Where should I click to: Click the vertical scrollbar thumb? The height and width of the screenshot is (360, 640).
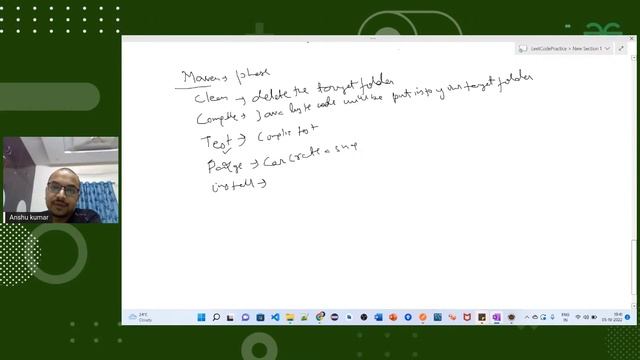click(633, 267)
